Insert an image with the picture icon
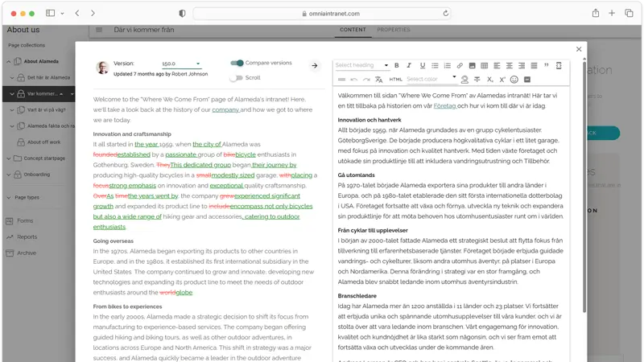The image size is (644, 362). coord(472,65)
